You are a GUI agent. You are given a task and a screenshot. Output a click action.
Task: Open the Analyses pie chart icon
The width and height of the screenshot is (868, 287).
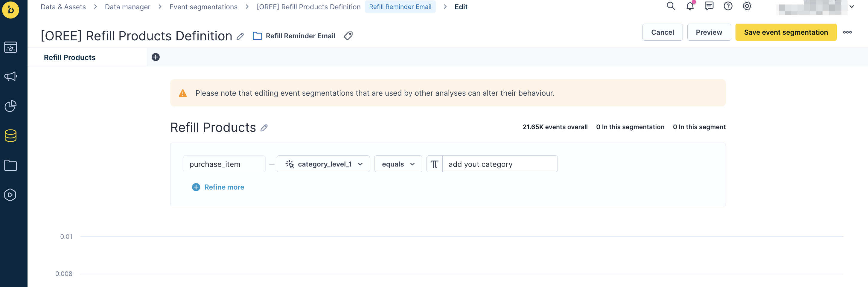pyautogui.click(x=10, y=106)
